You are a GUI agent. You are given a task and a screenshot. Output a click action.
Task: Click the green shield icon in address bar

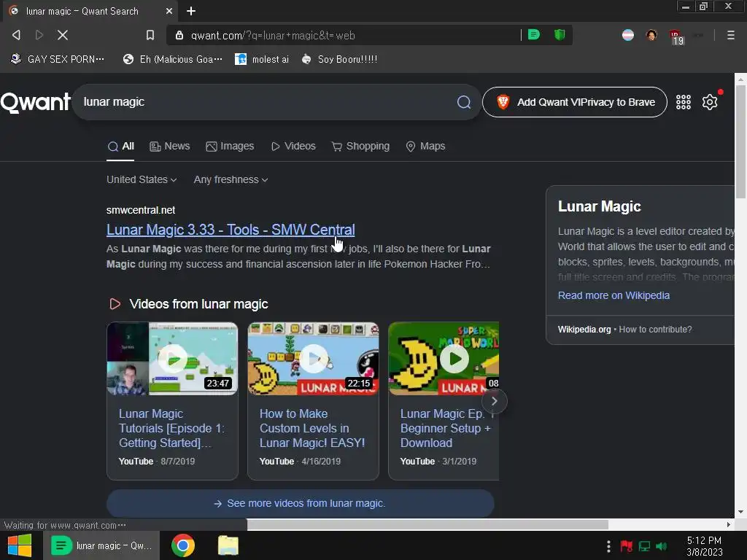(560, 35)
